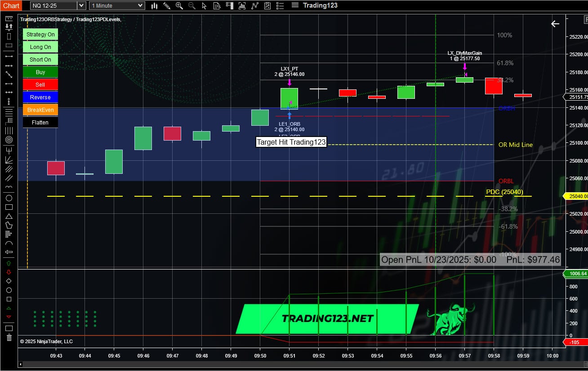Click the Chart tab label

11,5
